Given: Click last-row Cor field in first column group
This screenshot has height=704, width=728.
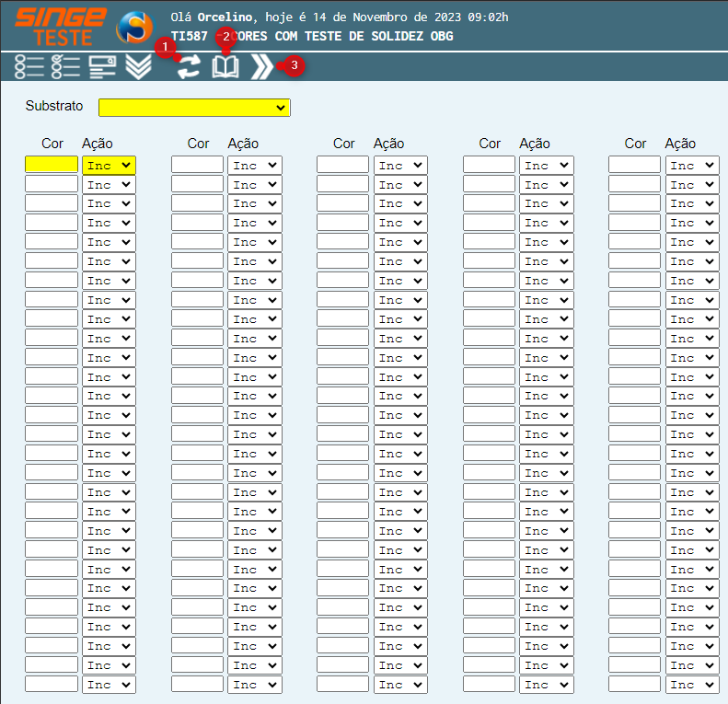Looking at the screenshot, I should [x=52, y=684].
